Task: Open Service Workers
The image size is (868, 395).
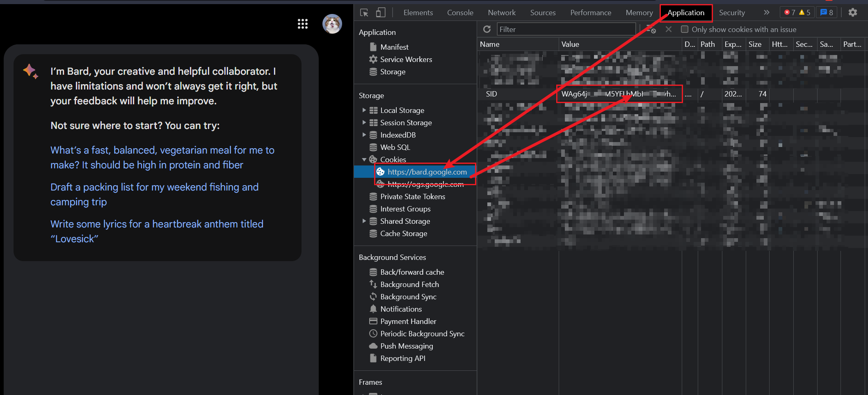Action: 400,59
